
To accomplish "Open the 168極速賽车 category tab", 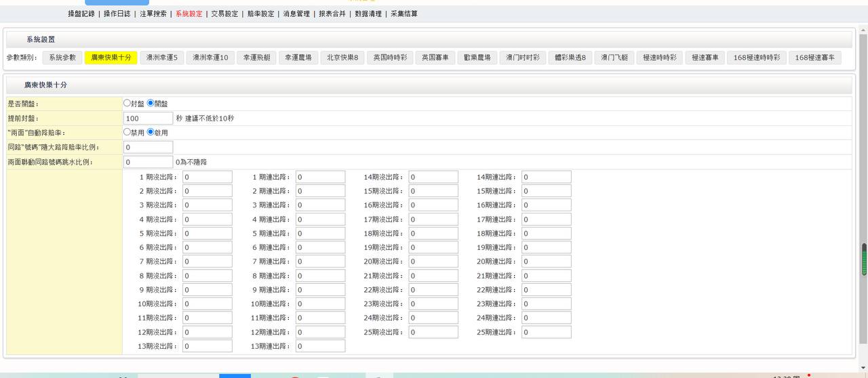I will (x=815, y=58).
